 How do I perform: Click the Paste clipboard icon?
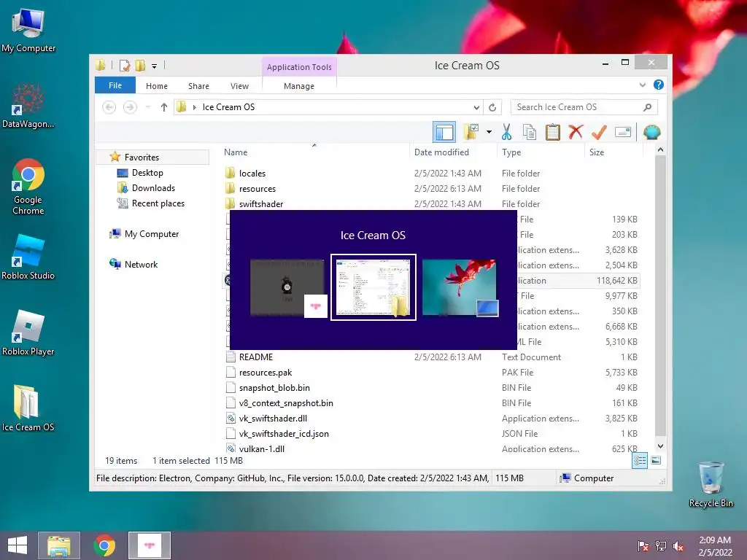[x=553, y=132]
